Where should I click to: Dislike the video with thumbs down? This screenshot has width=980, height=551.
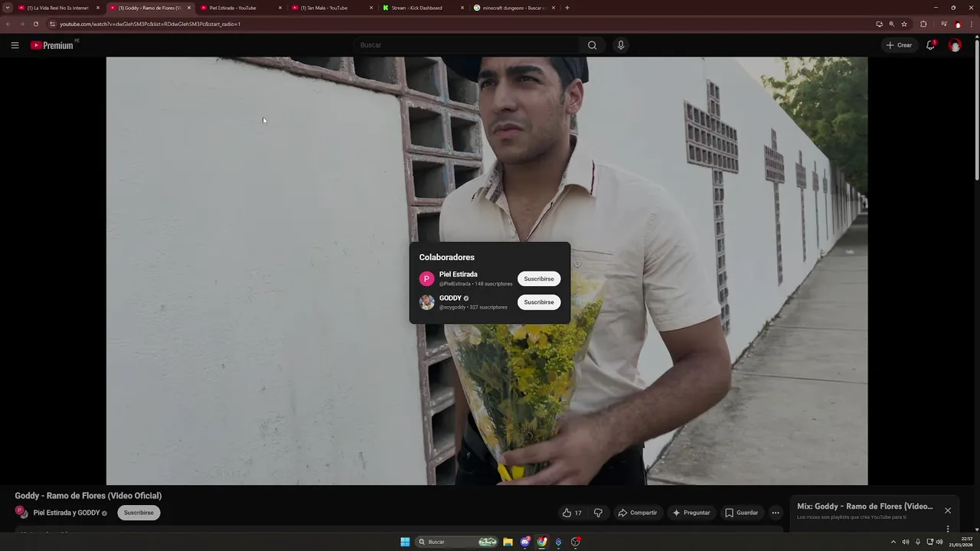tap(599, 513)
